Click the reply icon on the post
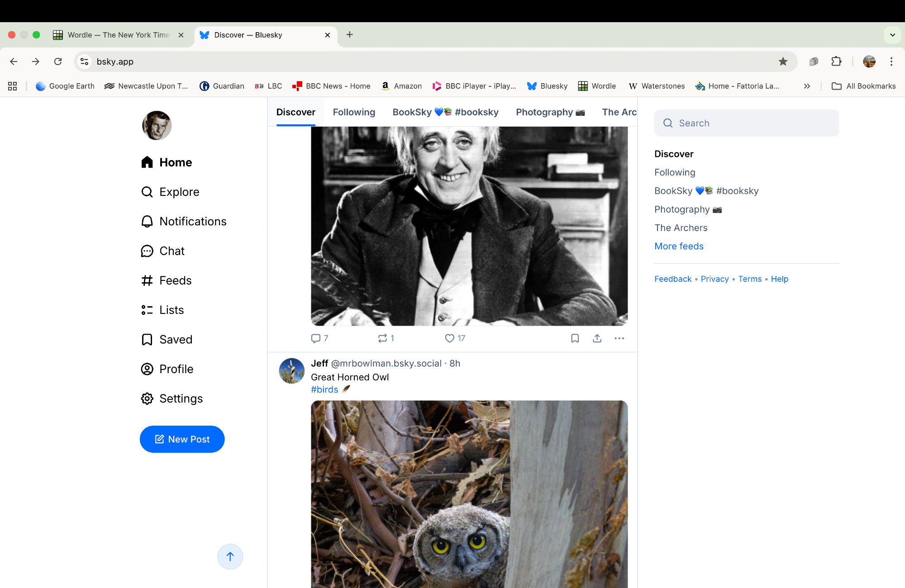This screenshot has width=905, height=588. tap(316, 338)
